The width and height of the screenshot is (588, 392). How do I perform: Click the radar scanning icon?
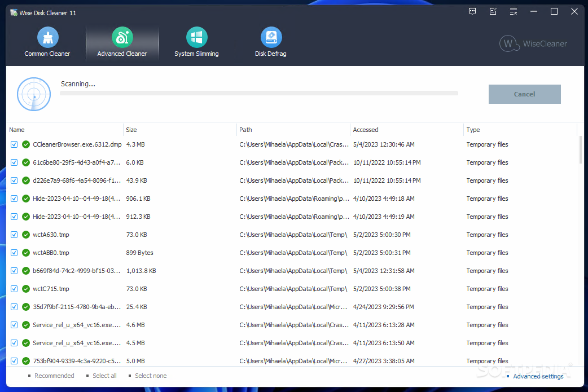[34, 94]
